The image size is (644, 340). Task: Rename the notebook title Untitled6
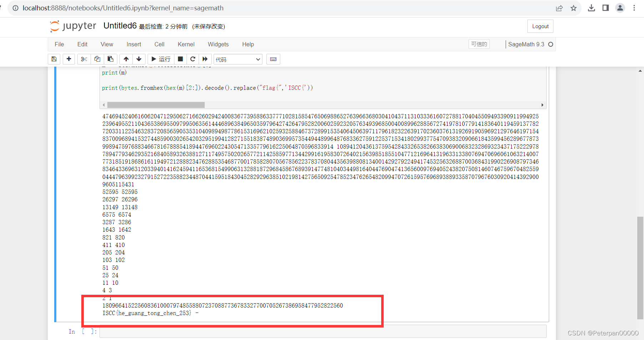point(120,26)
